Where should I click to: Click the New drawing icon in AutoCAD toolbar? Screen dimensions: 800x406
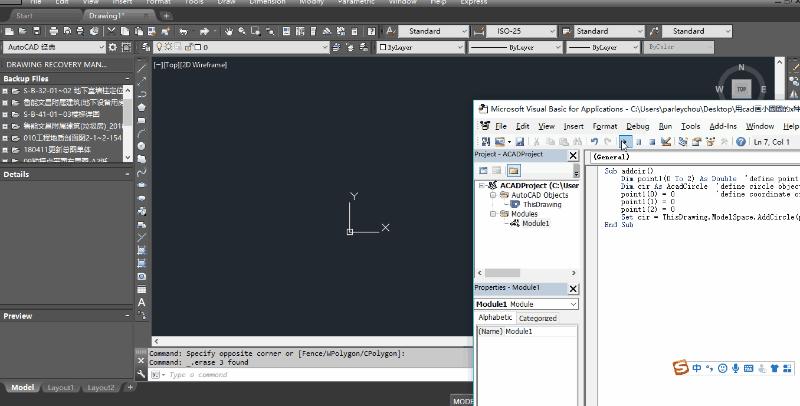pos(10,31)
